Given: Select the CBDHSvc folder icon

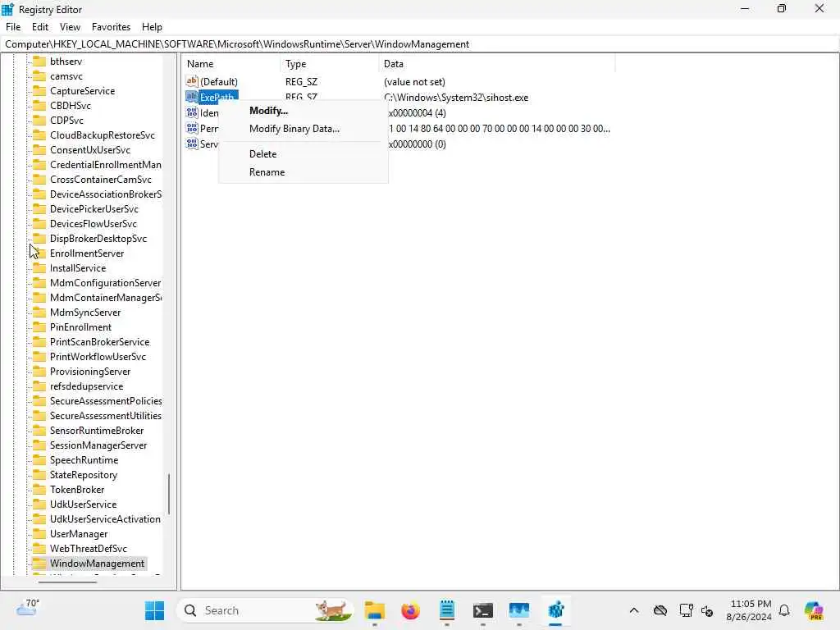Looking at the screenshot, I should 39,106.
